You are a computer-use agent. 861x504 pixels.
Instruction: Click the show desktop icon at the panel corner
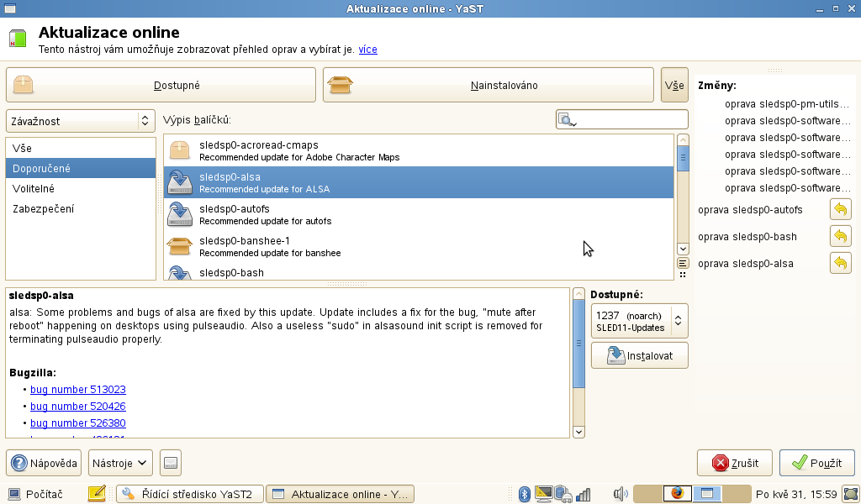pos(852,494)
